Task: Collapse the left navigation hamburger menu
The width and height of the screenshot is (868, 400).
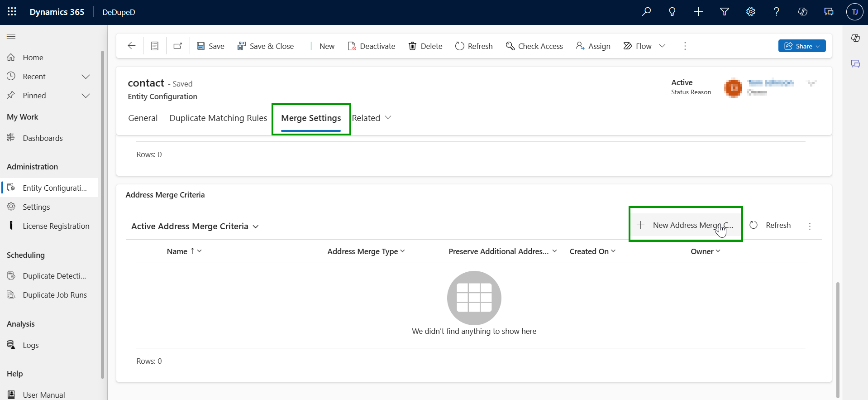Action: click(x=11, y=36)
